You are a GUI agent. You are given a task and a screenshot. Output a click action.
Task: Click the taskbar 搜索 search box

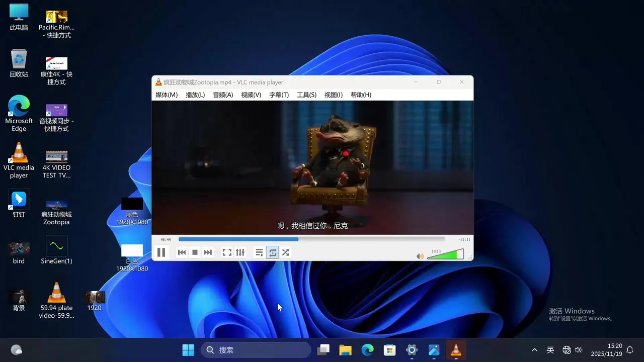[256, 350]
